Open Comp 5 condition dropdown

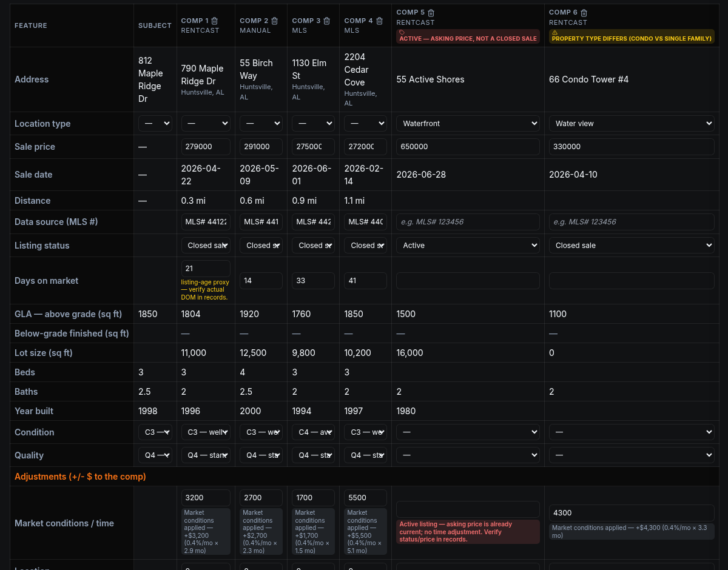pyautogui.click(x=468, y=432)
